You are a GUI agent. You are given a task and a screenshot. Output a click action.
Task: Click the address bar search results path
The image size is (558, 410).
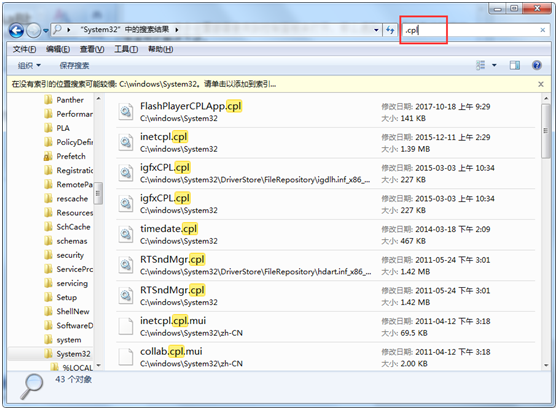pyautogui.click(x=125, y=30)
